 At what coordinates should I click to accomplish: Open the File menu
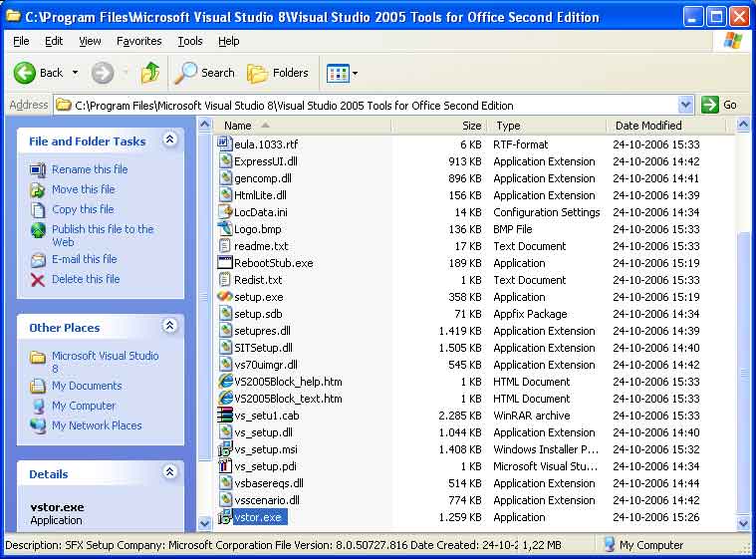tap(21, 41)
